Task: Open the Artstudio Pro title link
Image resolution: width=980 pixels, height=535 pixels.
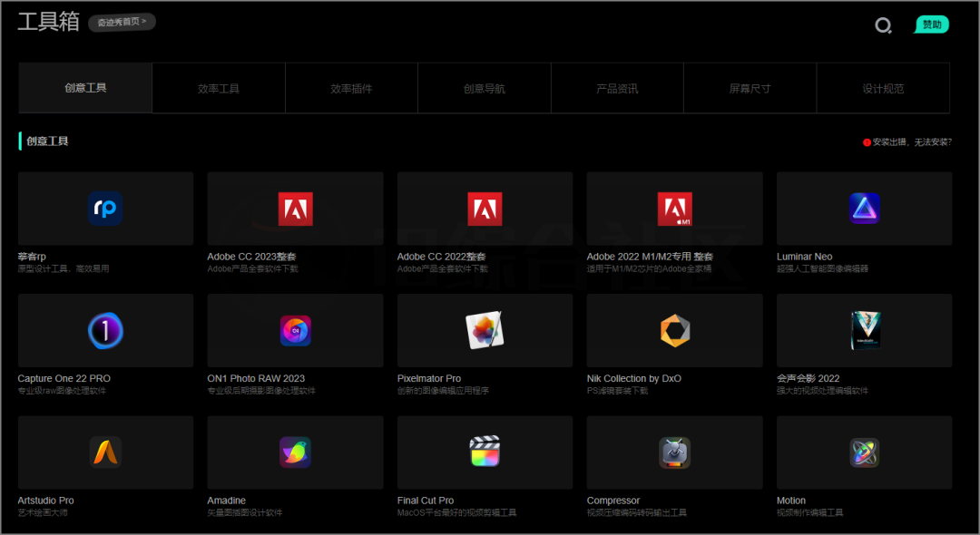Action: click(x=45, y=501)
